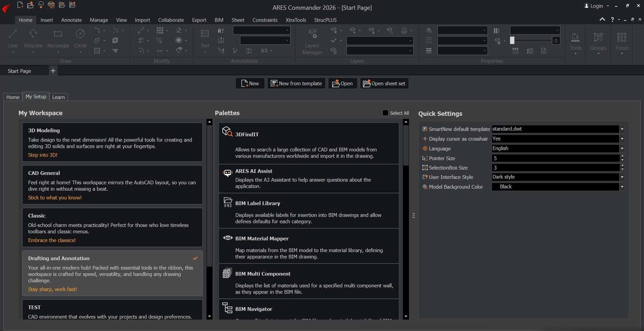The image size is (644, 331).
Task: Click the Text annotation tool
Action: [205, 38]
